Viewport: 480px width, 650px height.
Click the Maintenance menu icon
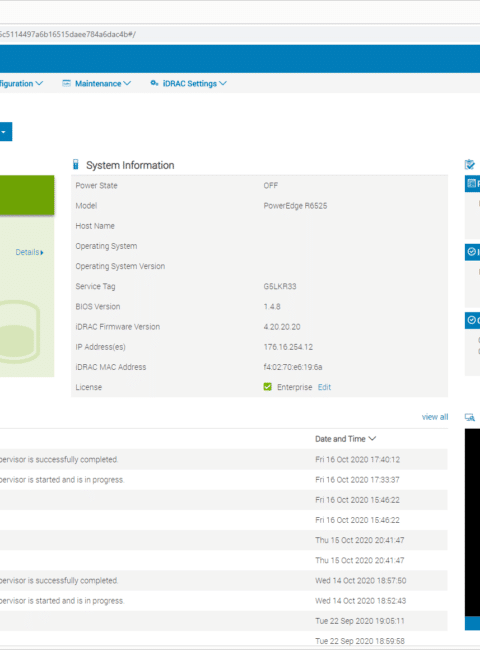tap(66, 83)
